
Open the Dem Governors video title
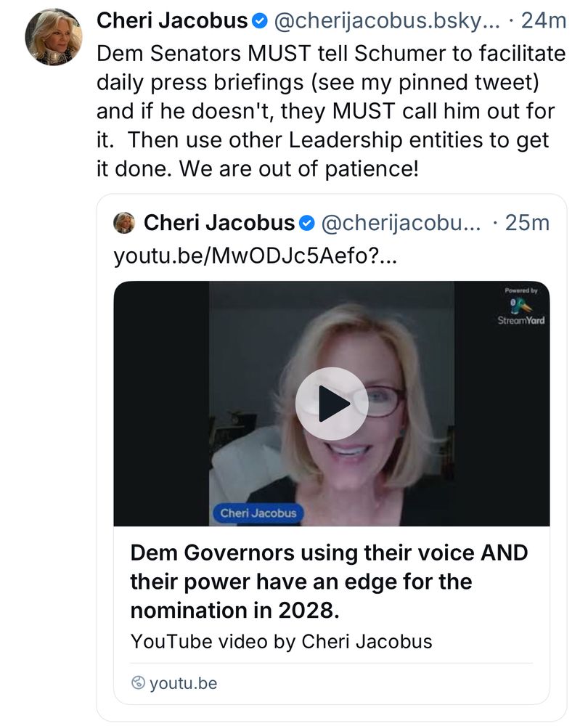329,582
